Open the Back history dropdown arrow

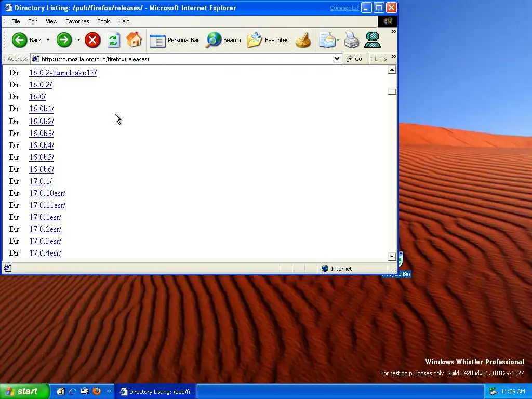pos(48,40)
